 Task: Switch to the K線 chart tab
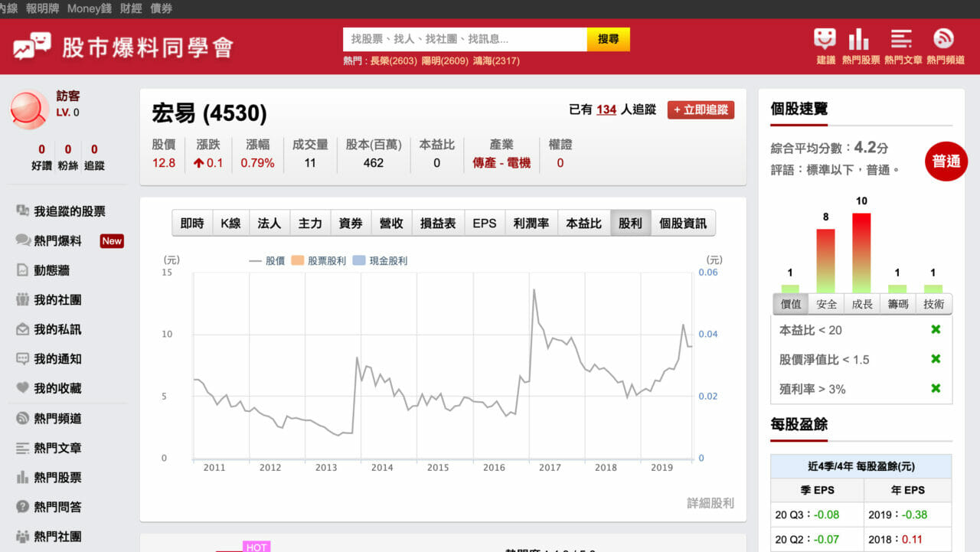coord(230,224)
